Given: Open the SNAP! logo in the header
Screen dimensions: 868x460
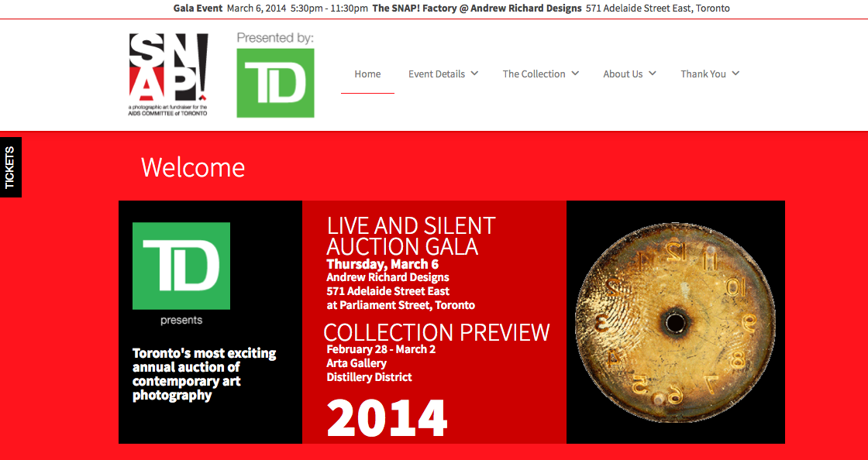Looking at the screenshot, I should [168, 74].
